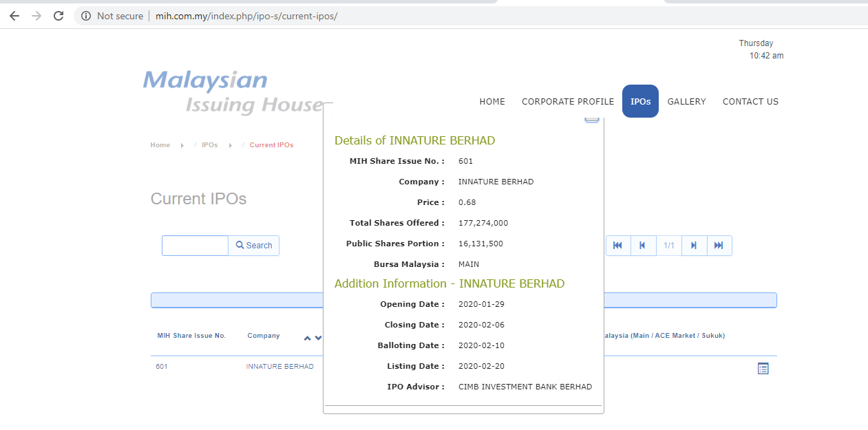Screen dimensions: 868x430
Task: Reload the current page
Action: 59,16
